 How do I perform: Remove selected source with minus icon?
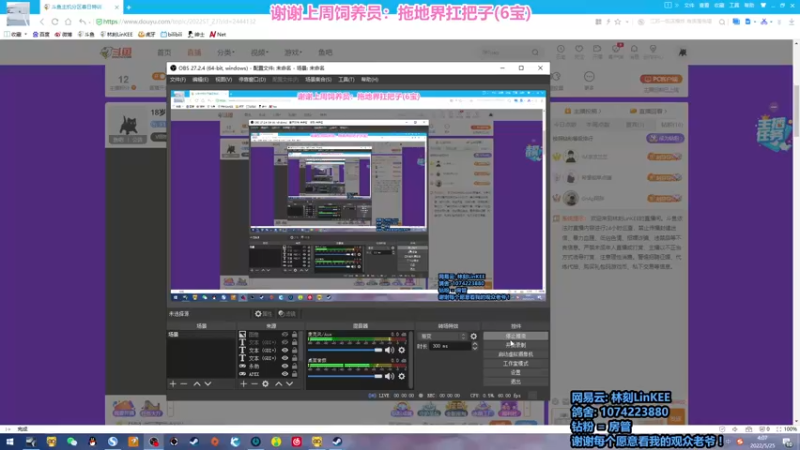coord(254,384)
